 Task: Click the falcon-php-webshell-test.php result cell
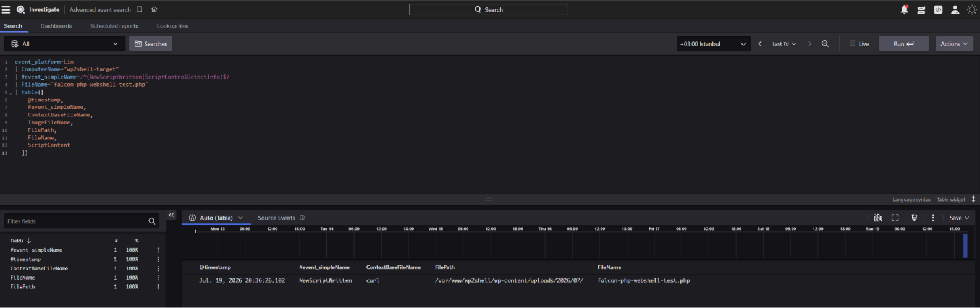pos(644,280)
